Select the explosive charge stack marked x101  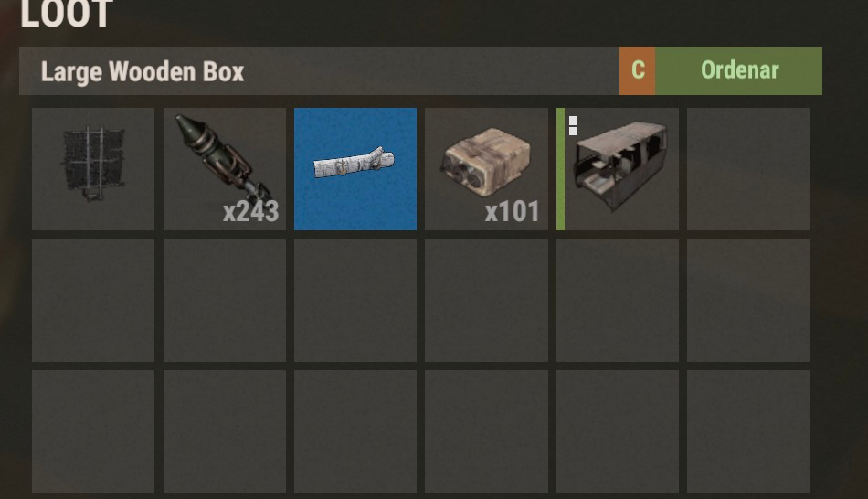[486, 169]
